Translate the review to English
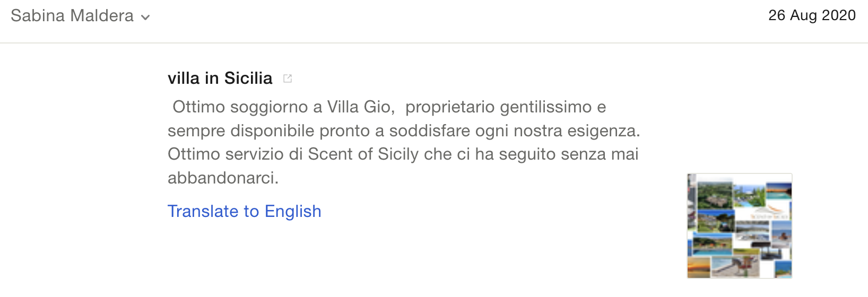The height and width of the screenshot is (297, 868). 244,211
